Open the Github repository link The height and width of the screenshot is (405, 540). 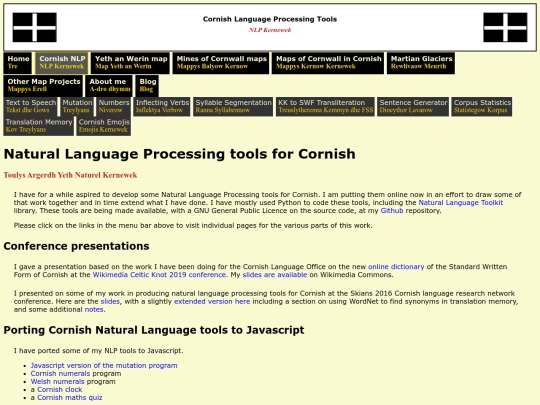point(392,210)
